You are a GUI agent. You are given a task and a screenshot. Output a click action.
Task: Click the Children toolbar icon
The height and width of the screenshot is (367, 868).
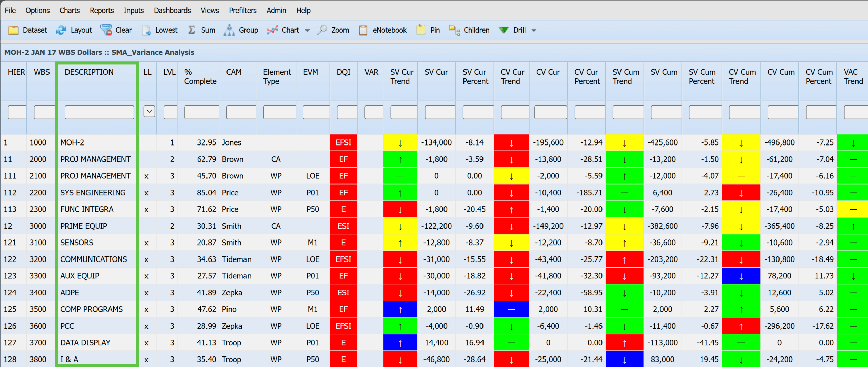[x=454, y=30]
